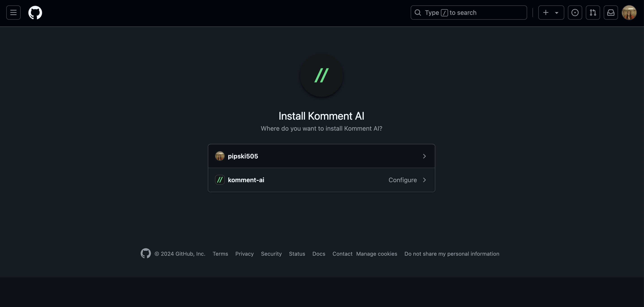Select pipski505 as install location
Screen dimensions: 644x307
tap(322, 156)
